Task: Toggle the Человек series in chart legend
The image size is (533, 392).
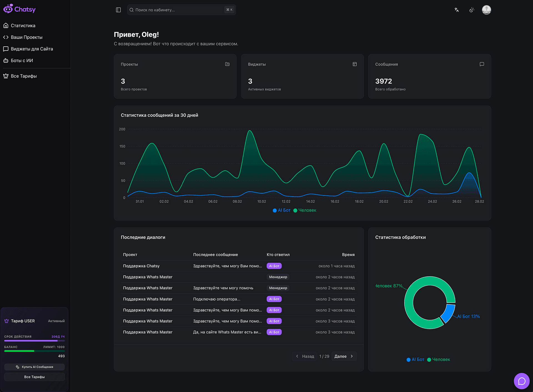Action: click(305, 210)
